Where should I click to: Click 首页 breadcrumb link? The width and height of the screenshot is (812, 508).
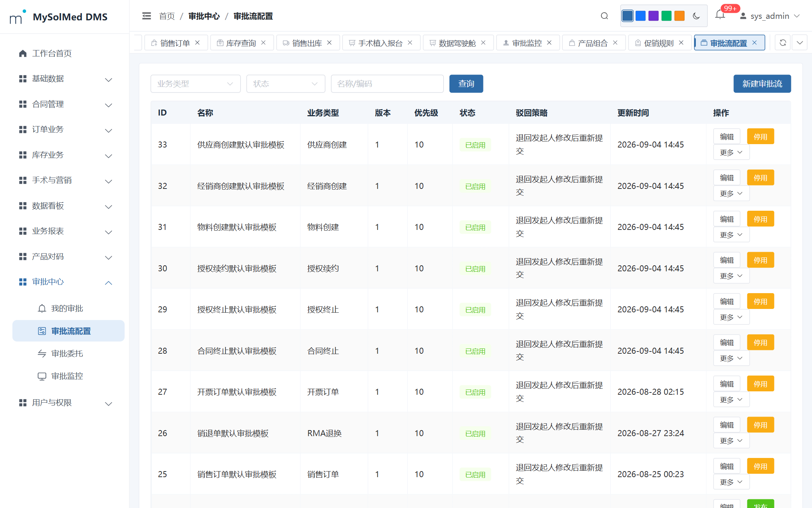167,16
